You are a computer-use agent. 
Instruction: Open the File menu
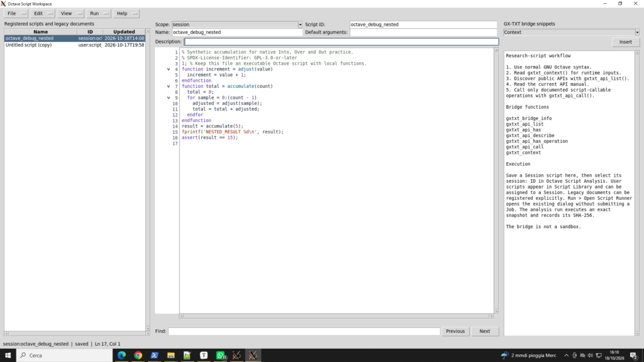16,14
